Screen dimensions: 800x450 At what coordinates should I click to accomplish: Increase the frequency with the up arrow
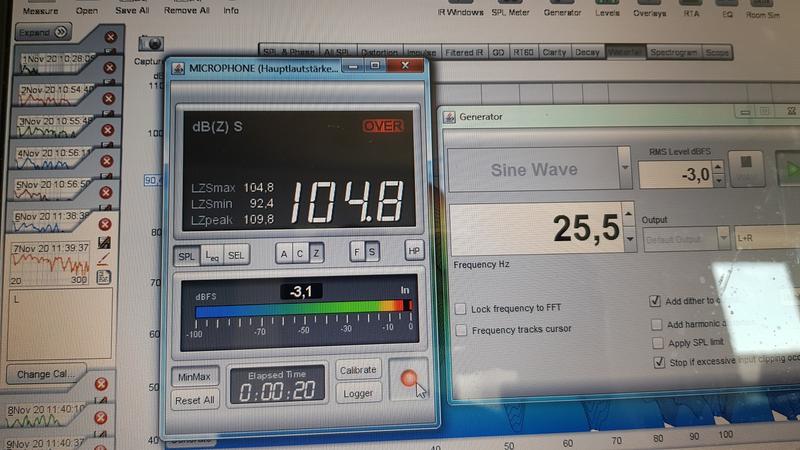tap(629, 214)
